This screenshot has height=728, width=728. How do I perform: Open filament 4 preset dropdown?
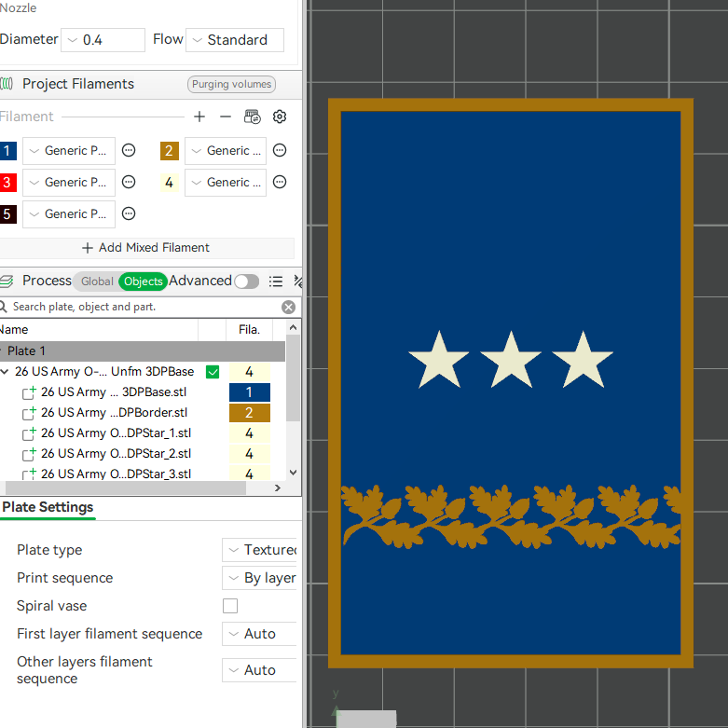pyautogui.click(x=226, y=182)
